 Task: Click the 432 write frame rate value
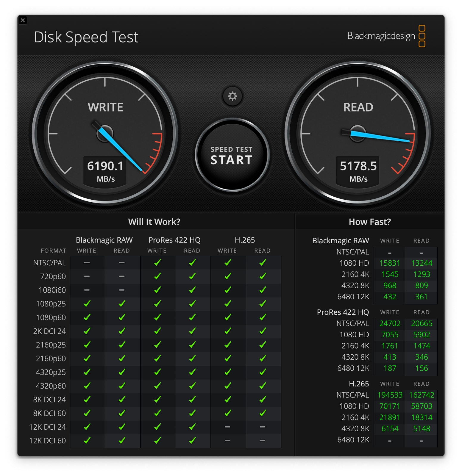390,297
